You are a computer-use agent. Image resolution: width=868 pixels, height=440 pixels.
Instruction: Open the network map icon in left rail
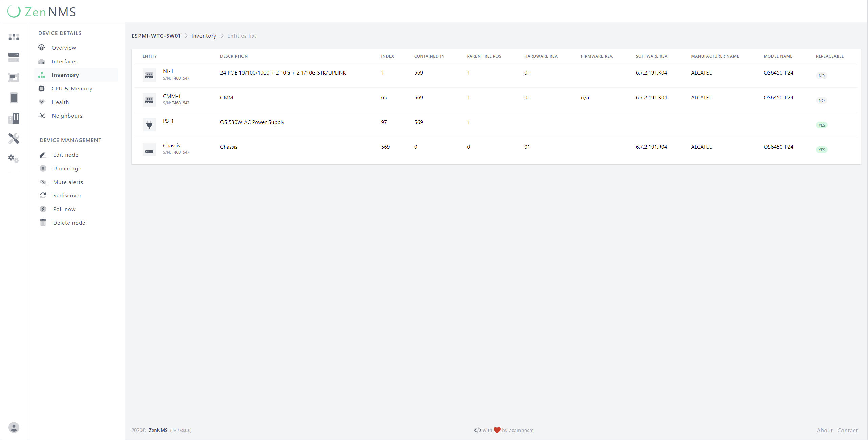coord(14,78)
